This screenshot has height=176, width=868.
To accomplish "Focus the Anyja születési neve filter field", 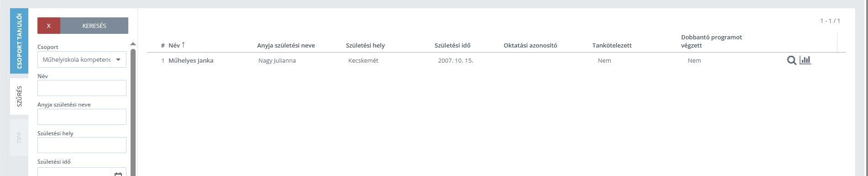I will [82, 117].
